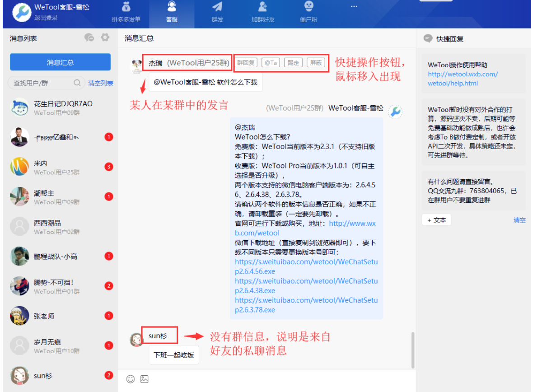Open the WeChatSetup2.6.4.56.exe download link
Screen dimensions: 537x392
[x=306, y=266]
